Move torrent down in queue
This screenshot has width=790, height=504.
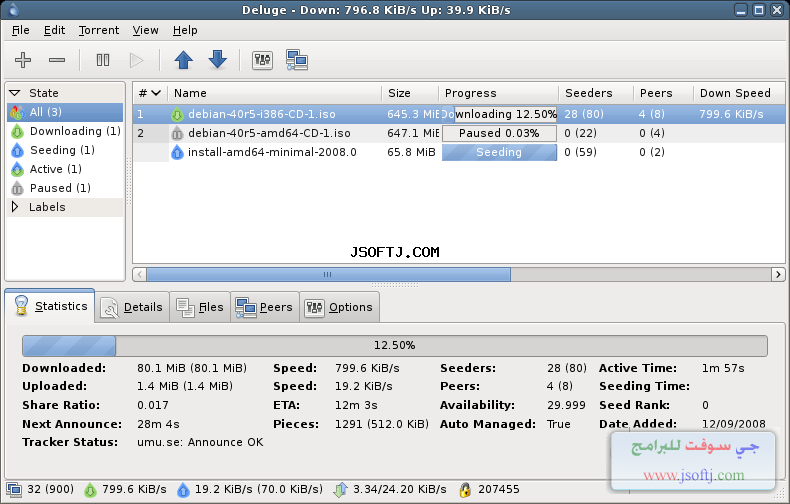click(x=218, y=60)
